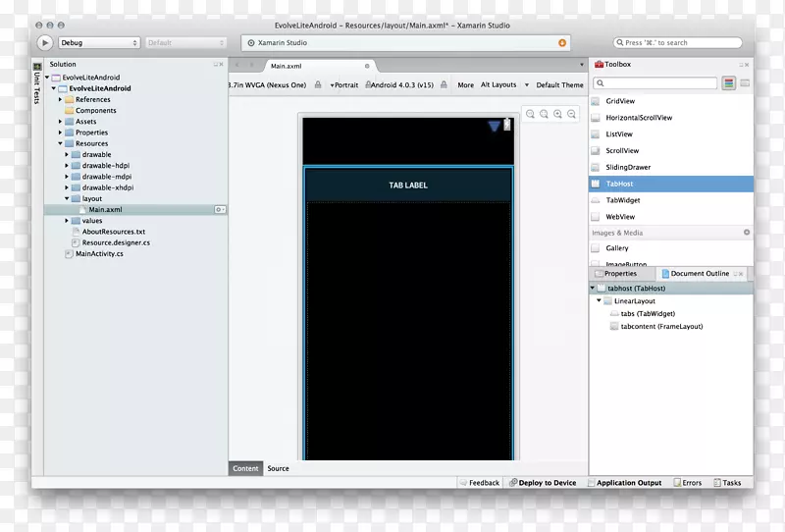This screenshot has height=532, width=785.
Task: Open the Unit Tests side pad
Action: [37, 83]
